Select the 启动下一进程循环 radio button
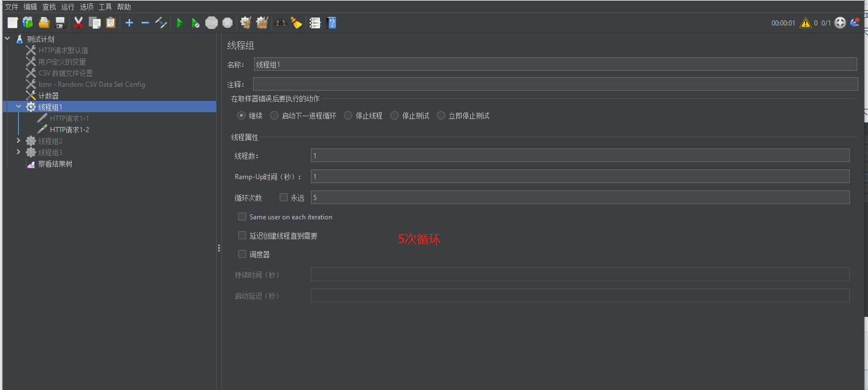The height and width of the screenshot is (390, 868). coord(275,116)
